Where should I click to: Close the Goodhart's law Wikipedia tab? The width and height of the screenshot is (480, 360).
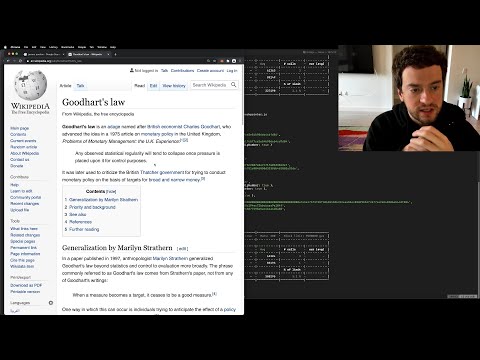pyautogui.click(x=108, y=54)
